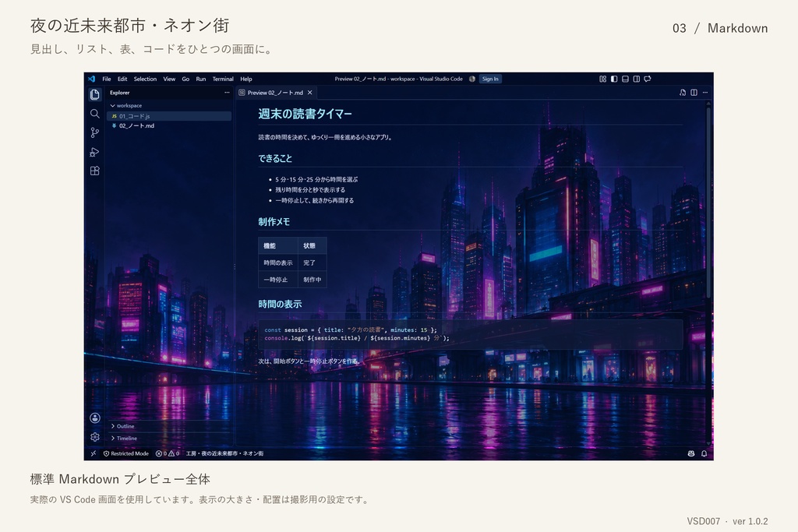Close the Preview 02_ノート.md tab
Image resolution: width=798 pixels, height=532 pixels.
[309, 93]
